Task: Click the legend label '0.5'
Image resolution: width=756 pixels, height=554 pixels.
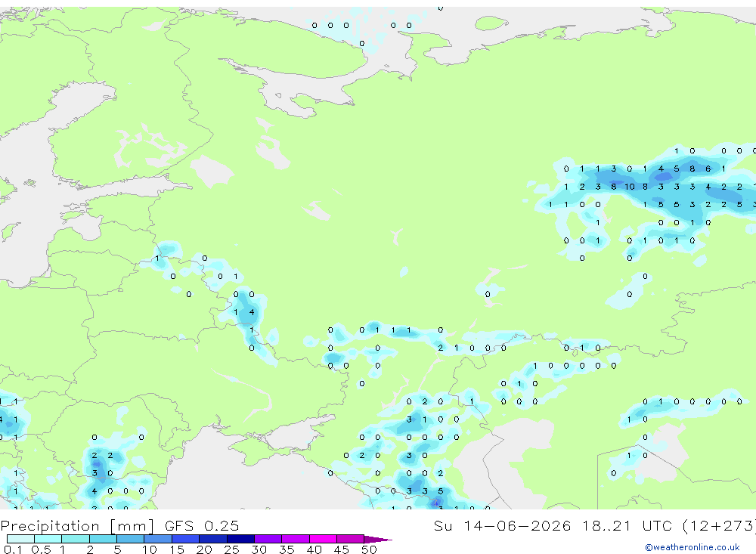Action: [x=41, y=549]
